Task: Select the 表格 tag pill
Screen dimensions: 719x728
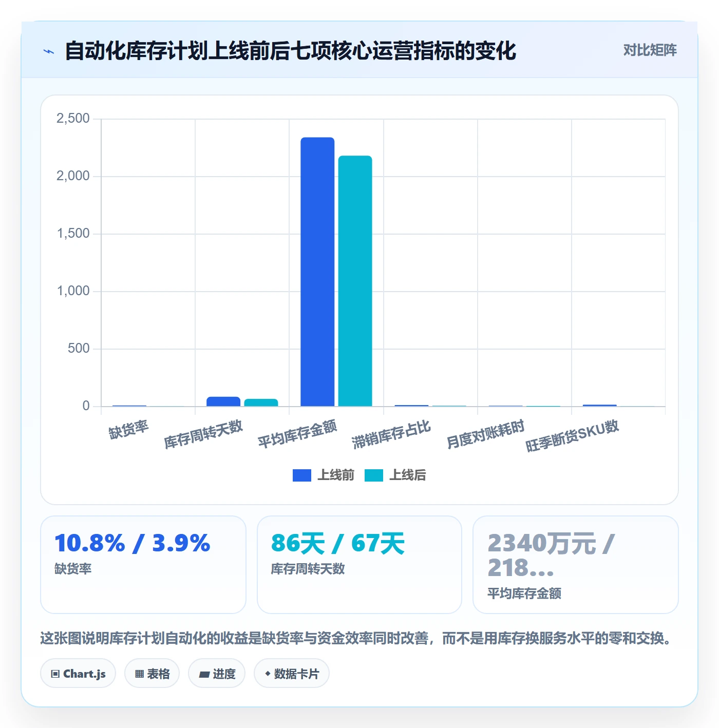Action: pyautogui.click(x=152, y=673)
